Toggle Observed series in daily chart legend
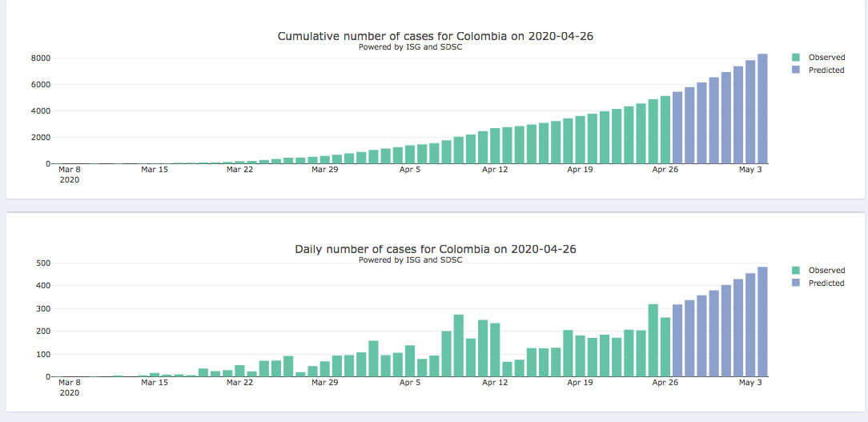 tap(826, 271)
